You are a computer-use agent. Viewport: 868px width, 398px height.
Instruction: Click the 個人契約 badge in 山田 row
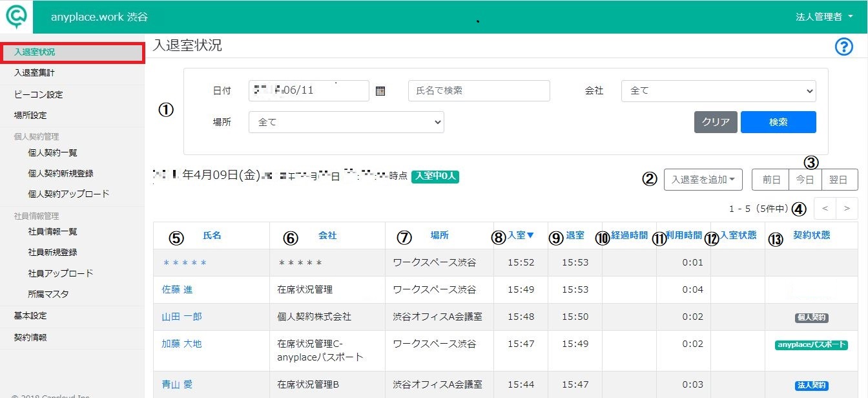pyautogui.click(x=811, y=318)
